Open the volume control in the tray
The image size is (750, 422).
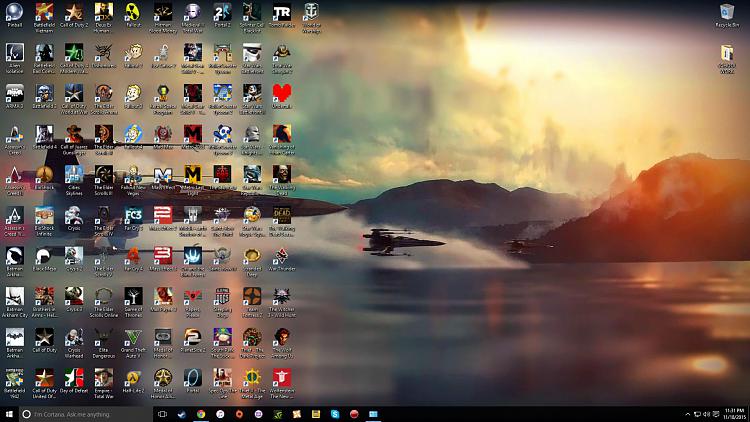pyautogui.click(x=706, y=414)
